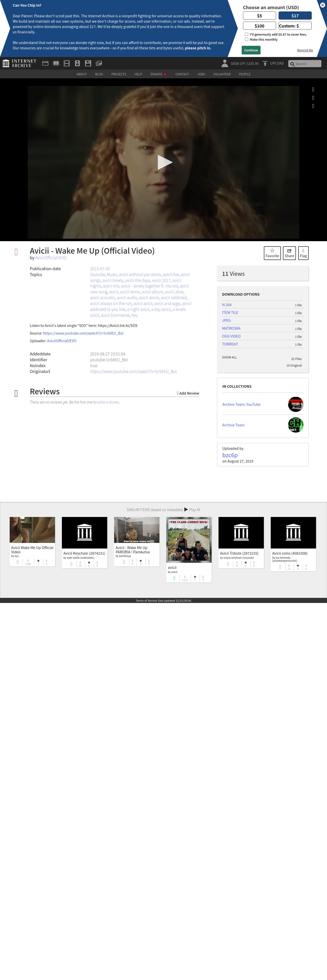The width and height of the screenshot is (327, 980).
Task: Close the donation banner
Action: pos(322,5)
